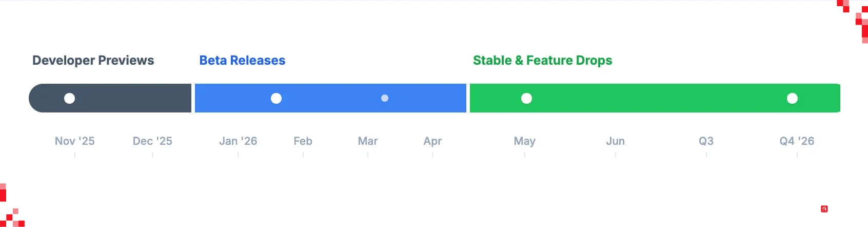Click the red pixel decoration in the top-right corner
The image size is (868, 227).
click(859, 20)
